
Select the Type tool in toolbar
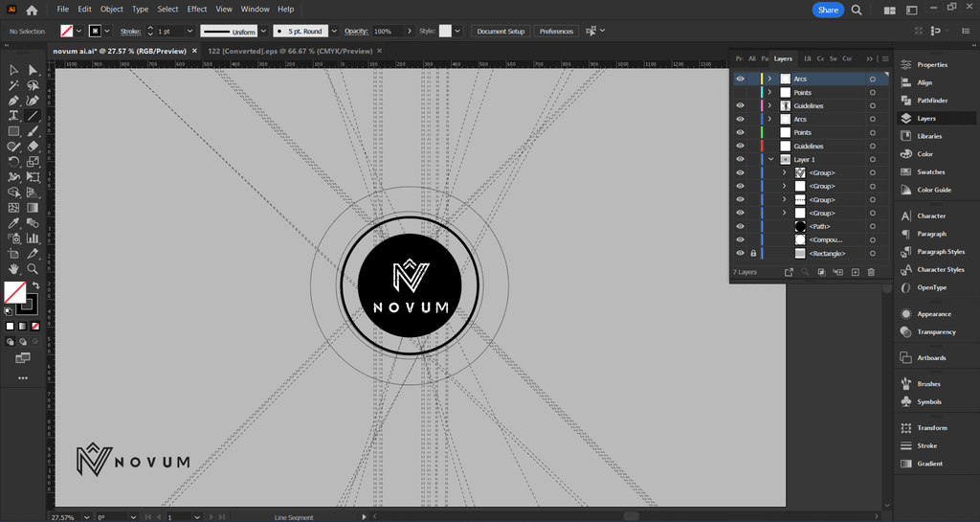[13, 115]
